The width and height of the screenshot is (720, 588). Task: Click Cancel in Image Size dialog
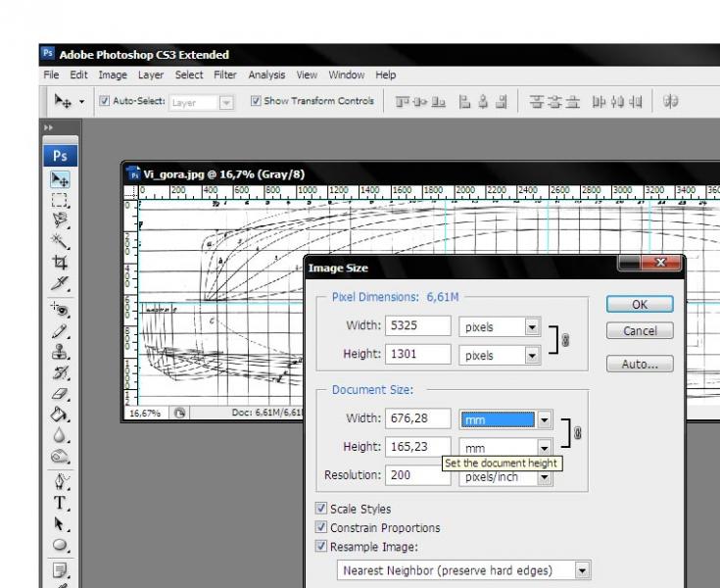click(640, 331)
